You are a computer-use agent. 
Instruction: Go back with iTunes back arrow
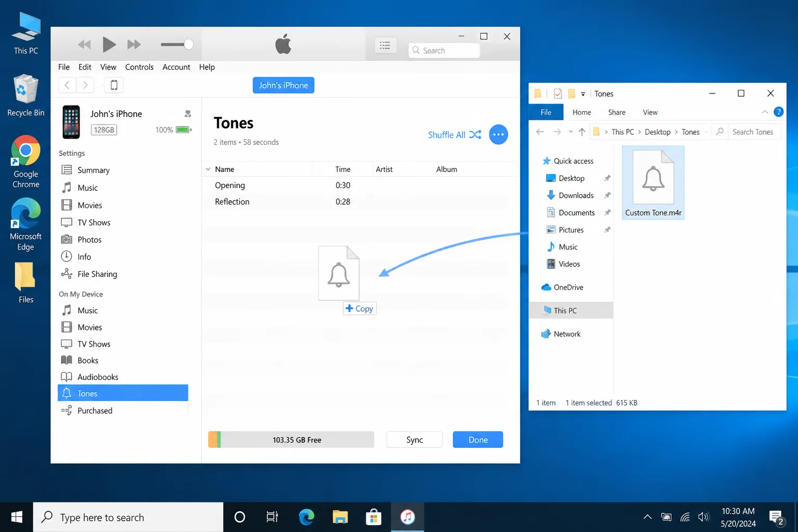[x=67, y=85]
